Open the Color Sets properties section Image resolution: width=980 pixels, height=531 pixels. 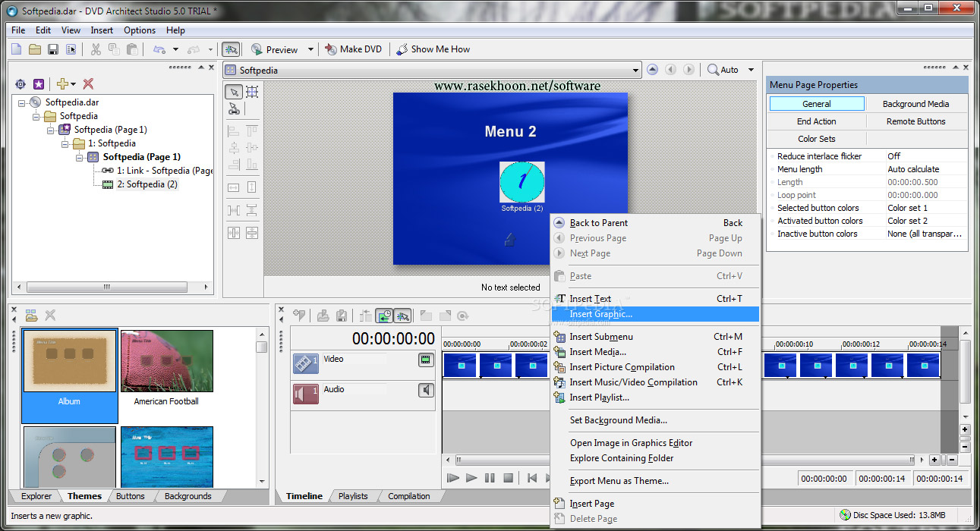(817, 139)
